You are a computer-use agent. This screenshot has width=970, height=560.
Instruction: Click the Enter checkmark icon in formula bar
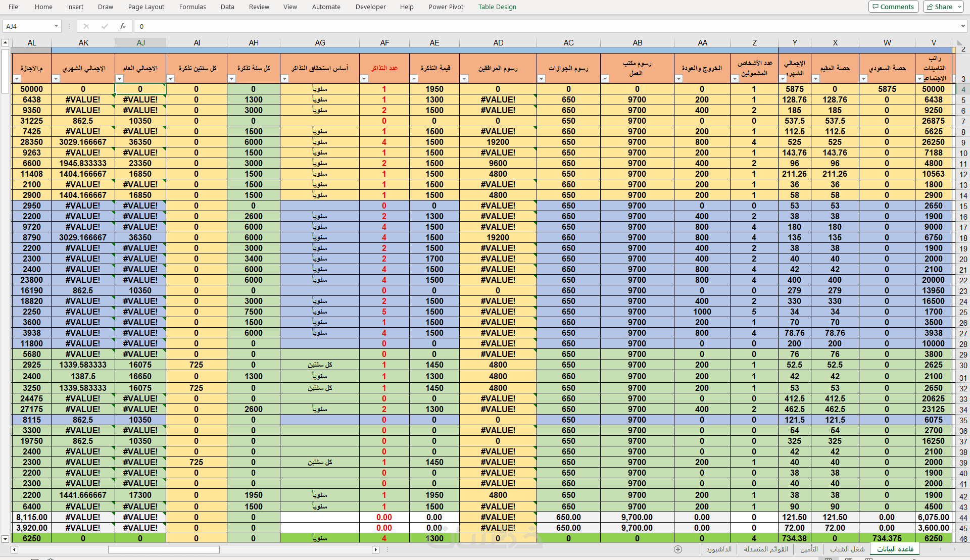click(x=105, y=26)
